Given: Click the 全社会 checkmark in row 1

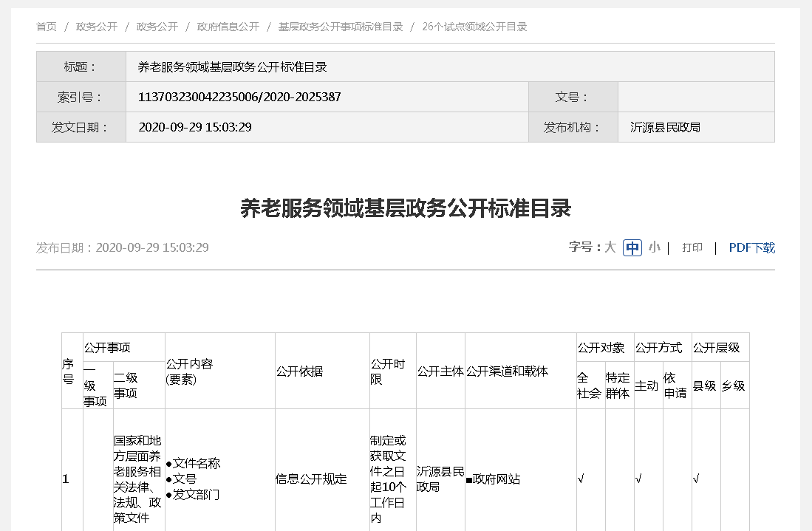Looking at the screenshot, I should [x=581, y=479].
